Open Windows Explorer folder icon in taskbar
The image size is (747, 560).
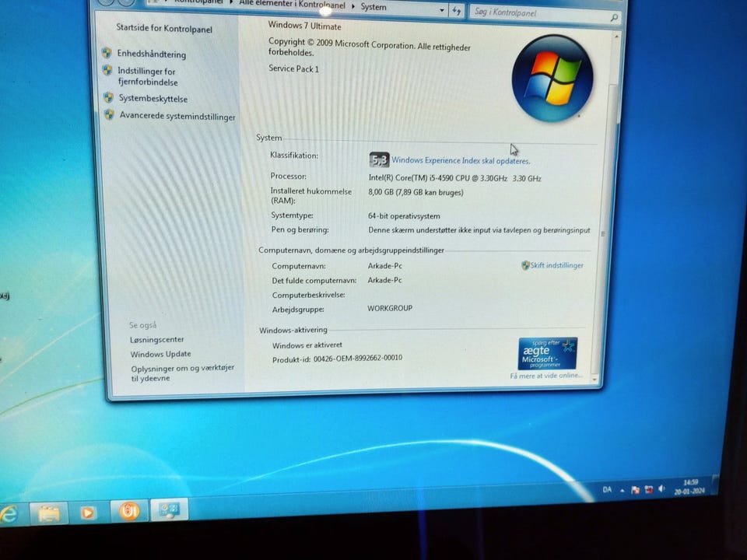pos(48,513)
